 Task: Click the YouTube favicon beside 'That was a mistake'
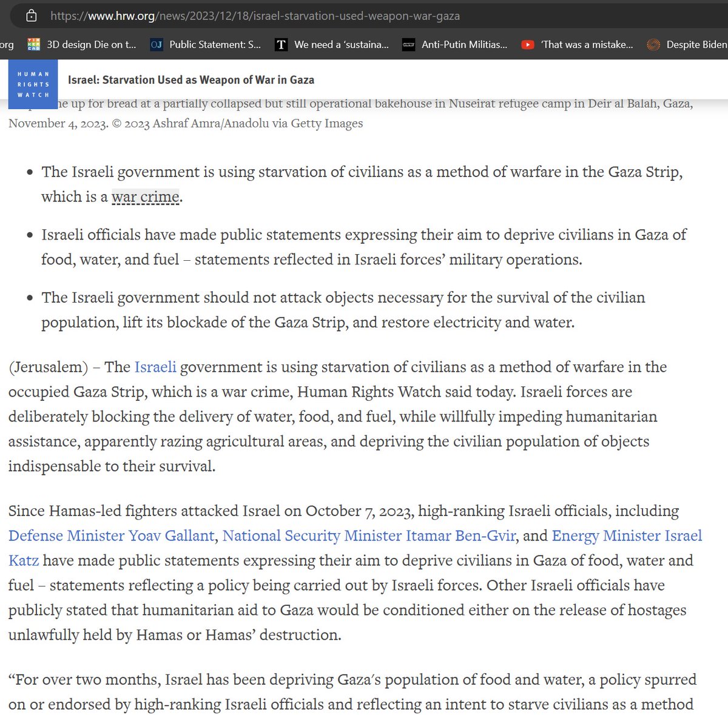coord(528,44)
